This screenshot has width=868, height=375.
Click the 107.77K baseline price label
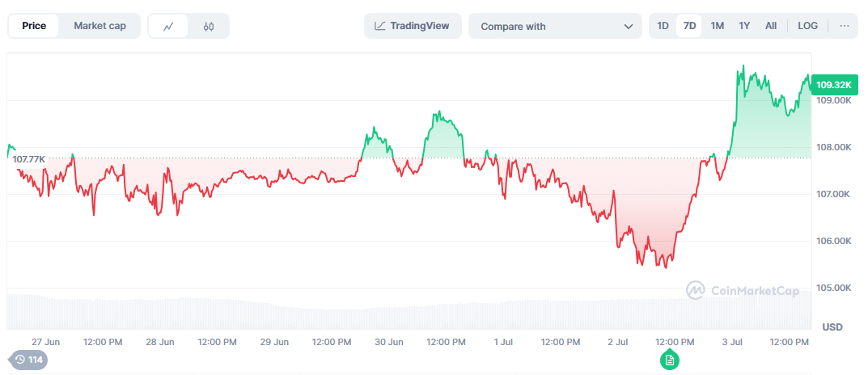(x=29, y=159)
